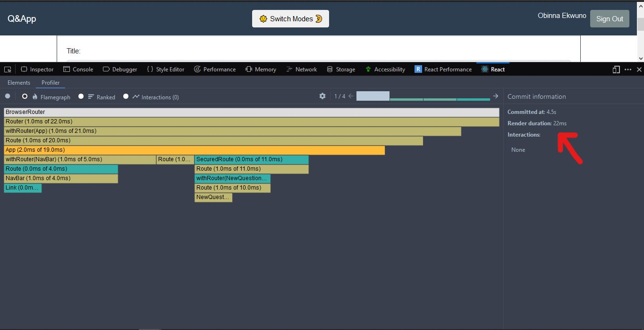Viewport: 644px width, 330px height.
Task: Open the Storage tab
Action: (341, 69)
